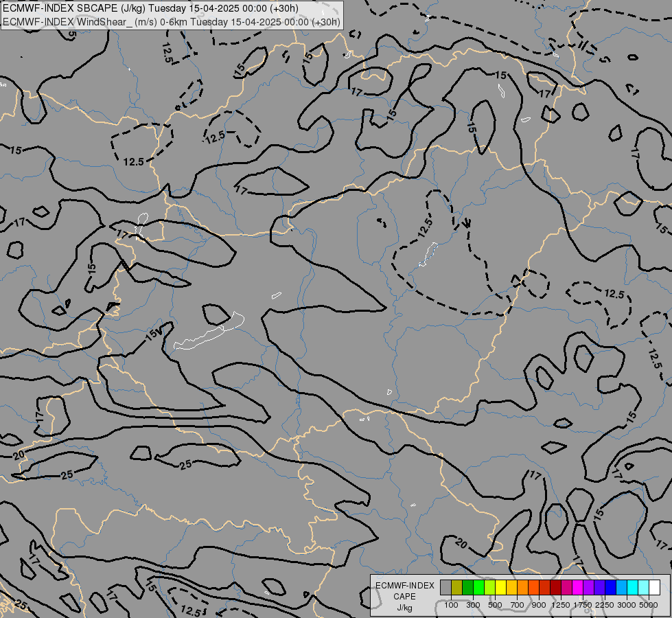Select the '3000' legend scale value

tap(627, 605)
